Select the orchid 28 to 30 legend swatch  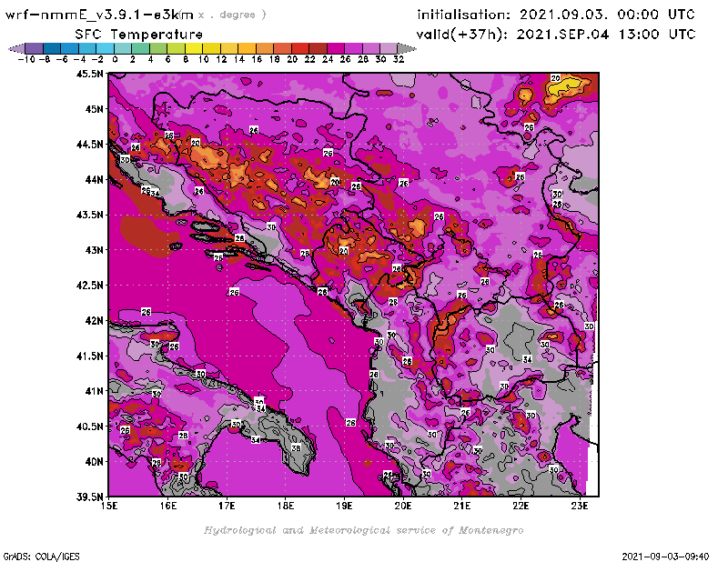point(370,48)
